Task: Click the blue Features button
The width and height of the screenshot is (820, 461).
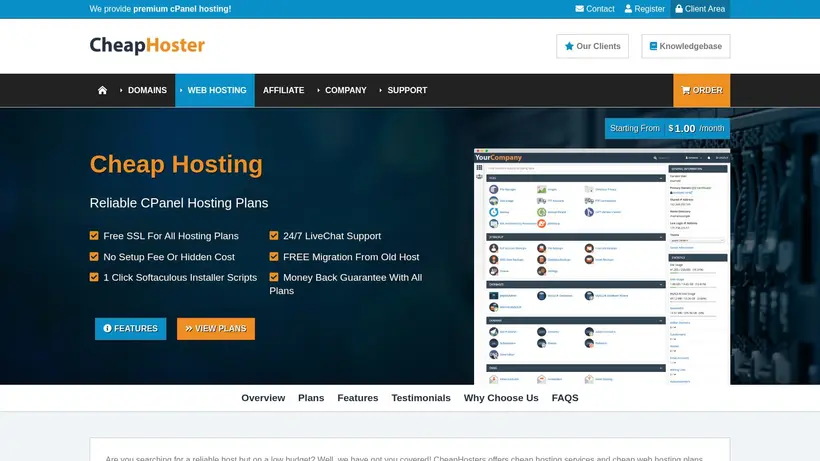Action: (131, 329)
